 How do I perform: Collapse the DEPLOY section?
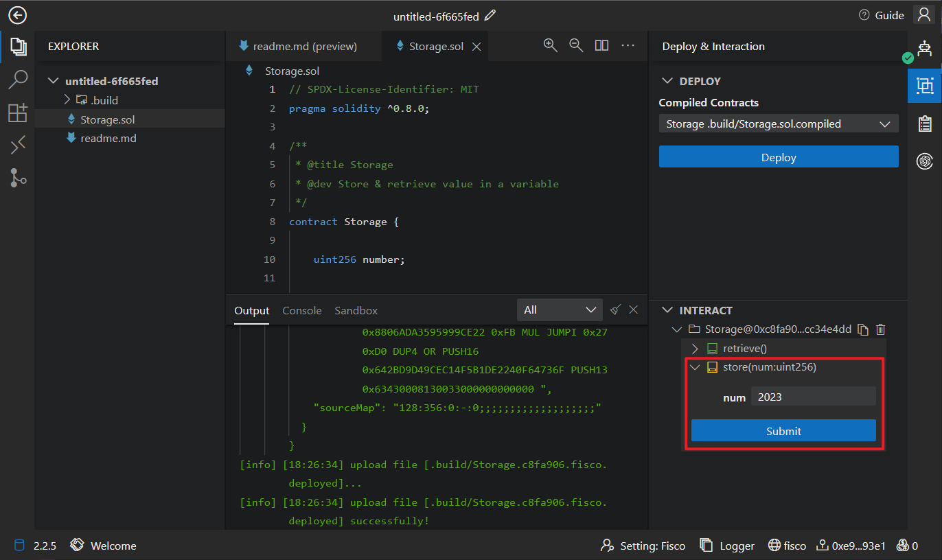(x=666, y=81)
